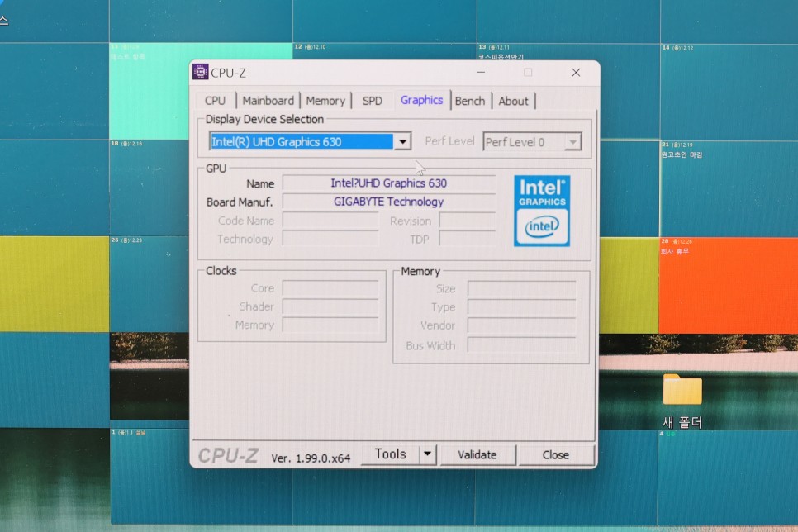Close CPU-Z with the X button
Image resolution: width=798 pixels, height=532 pixels.
576,73
